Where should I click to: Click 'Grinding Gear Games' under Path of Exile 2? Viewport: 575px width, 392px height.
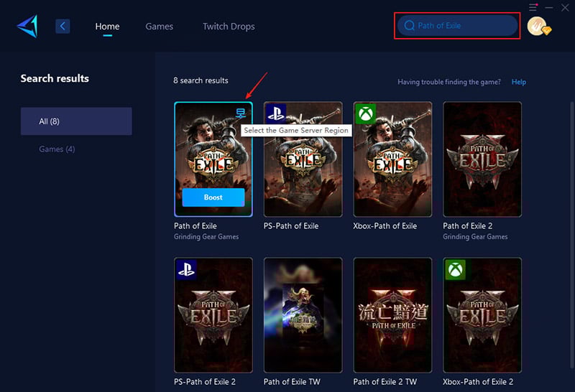tap(475, 237)
